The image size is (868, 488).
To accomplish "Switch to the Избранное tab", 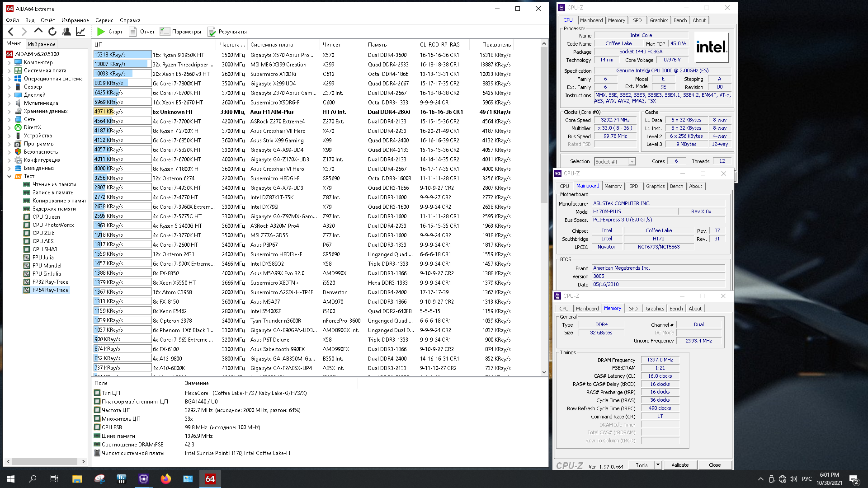I will point(42,44).
